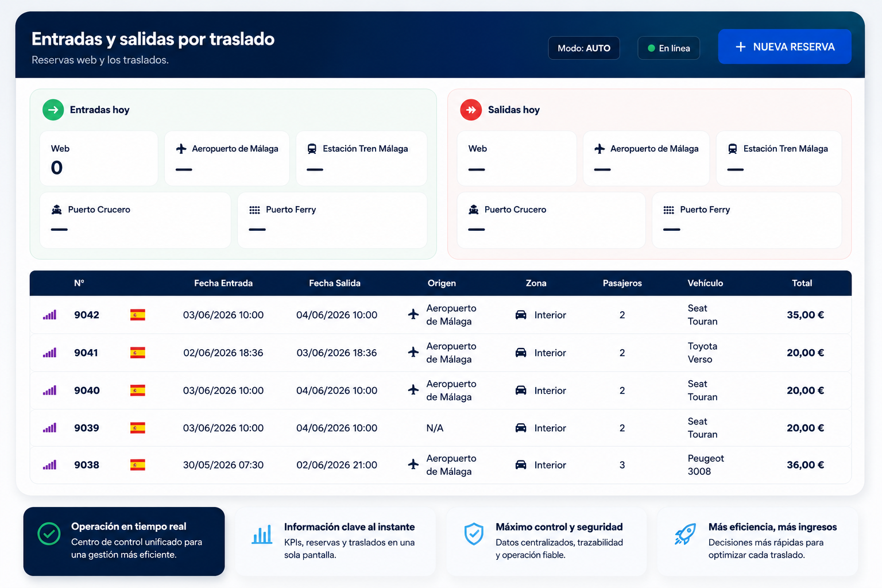The image size is (882, 588).
Task: Click the Spain flag in row 9038
Action: pos(138,465)
